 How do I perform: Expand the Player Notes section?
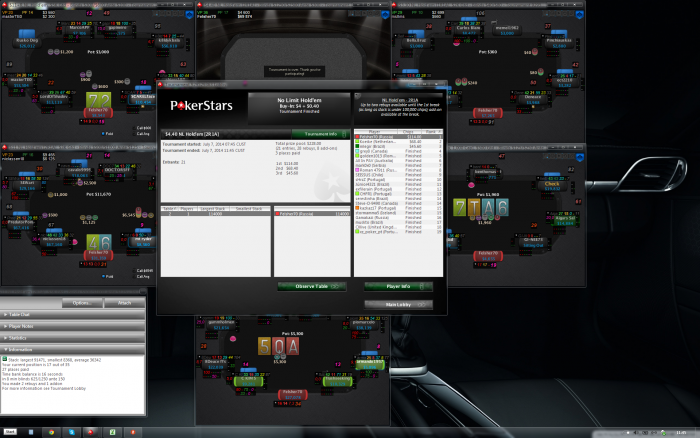pyautogui.click(x=73, y=326)
